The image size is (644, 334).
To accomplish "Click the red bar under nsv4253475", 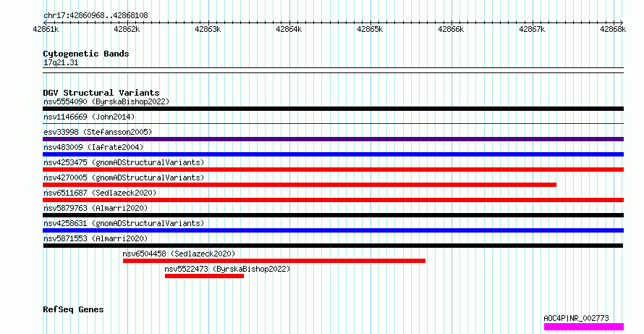I will coord(333,170).
